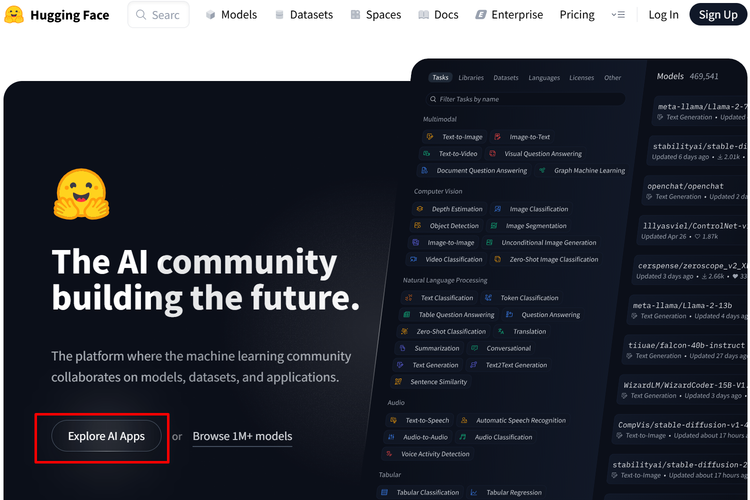Click the Object Detection task icon
Viewport: 750px width, 500px height.
tap(418, 225)
